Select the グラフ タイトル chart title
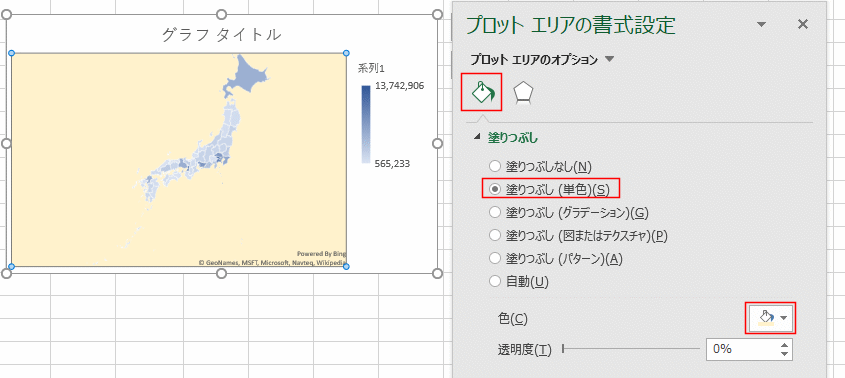 [221, 35]
